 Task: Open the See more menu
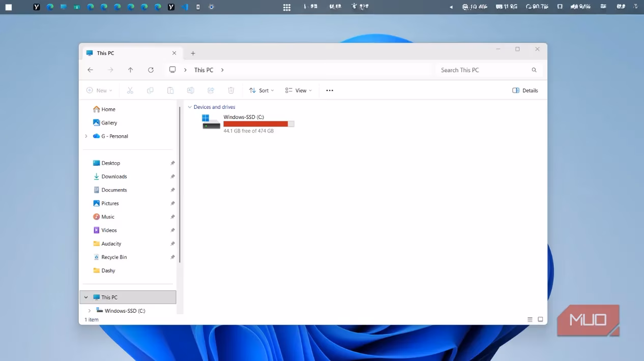(x=329, y=90)
